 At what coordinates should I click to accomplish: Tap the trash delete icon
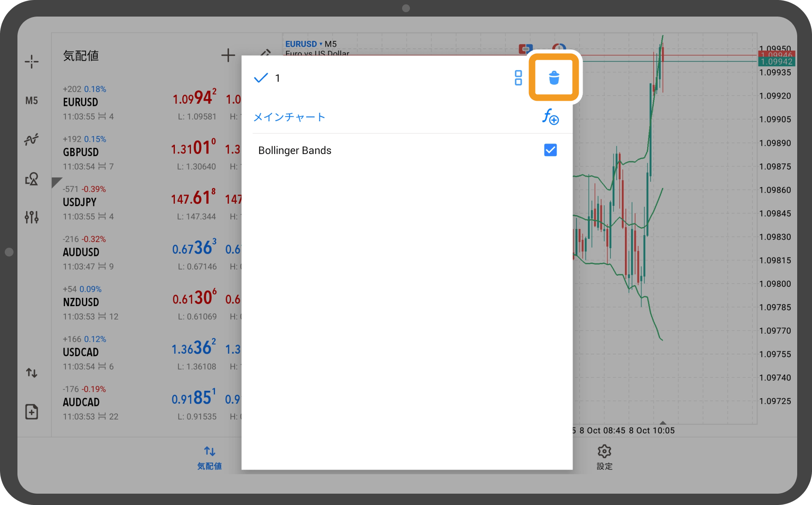click(x=554, y=78)
